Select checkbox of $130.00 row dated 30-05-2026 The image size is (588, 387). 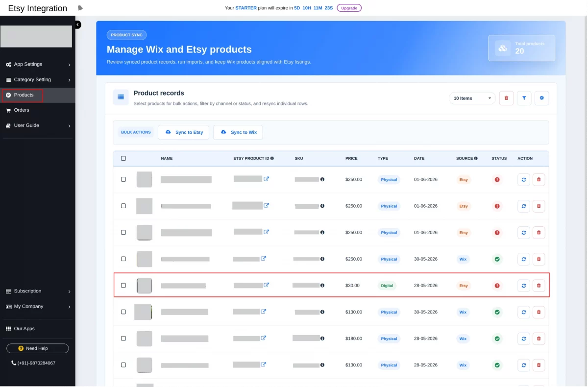(x=123, y=312)
